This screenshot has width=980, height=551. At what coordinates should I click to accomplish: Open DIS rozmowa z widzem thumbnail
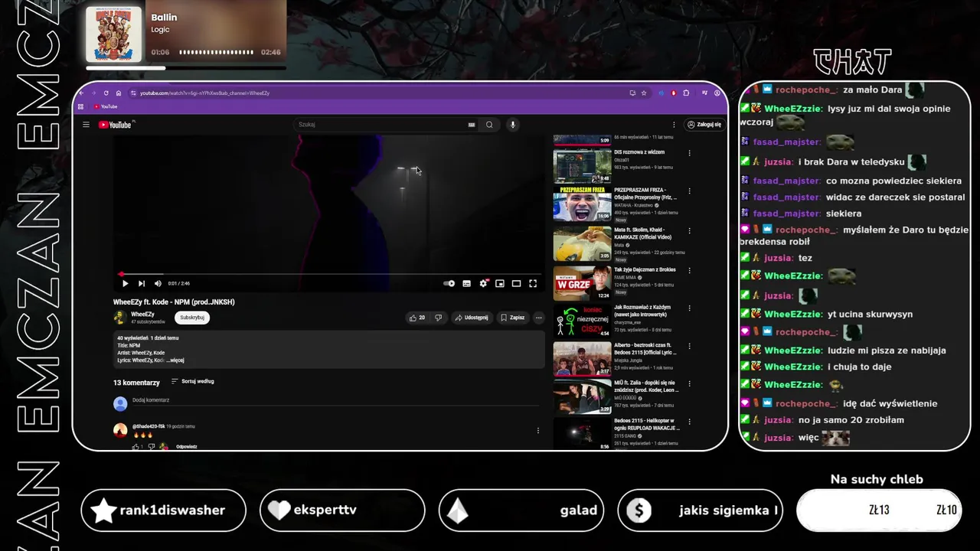pos(583,166)
